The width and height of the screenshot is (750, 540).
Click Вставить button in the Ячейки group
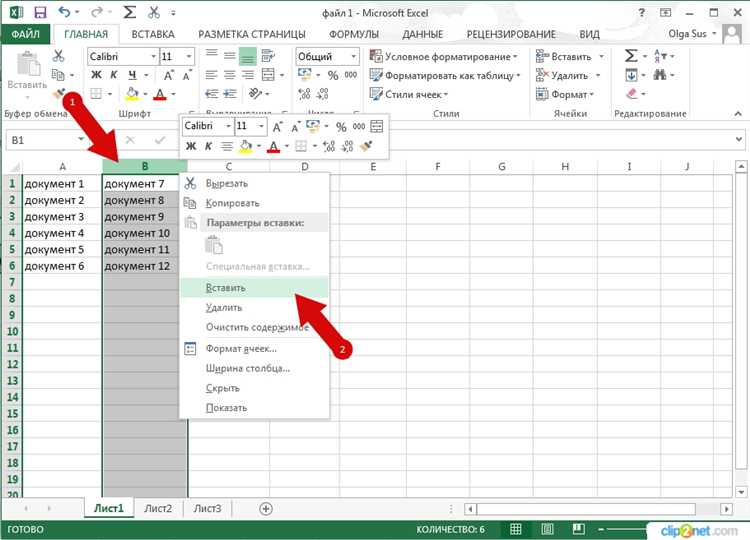[x=563, y=56]
